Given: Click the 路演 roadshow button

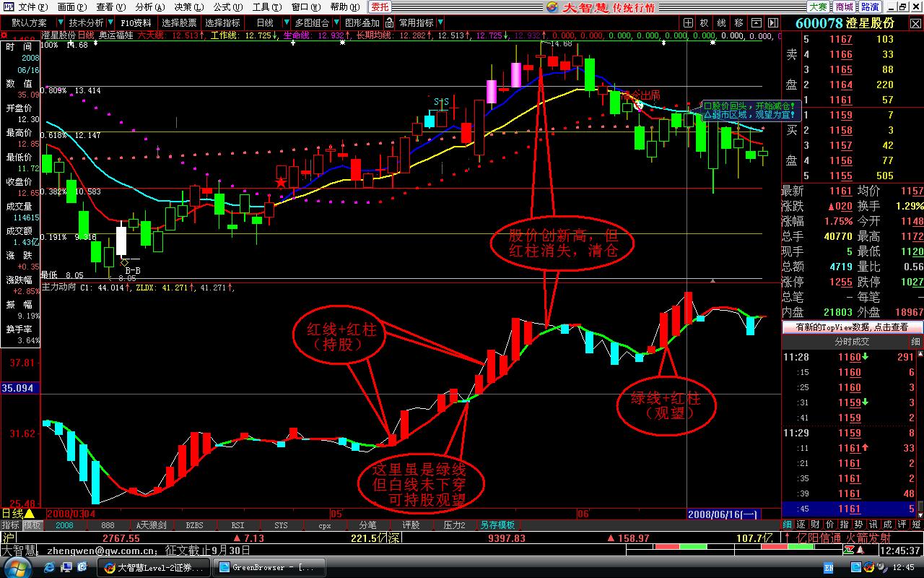Looking at the screenshot, I should pyautogui.click(x=870, y=7).
